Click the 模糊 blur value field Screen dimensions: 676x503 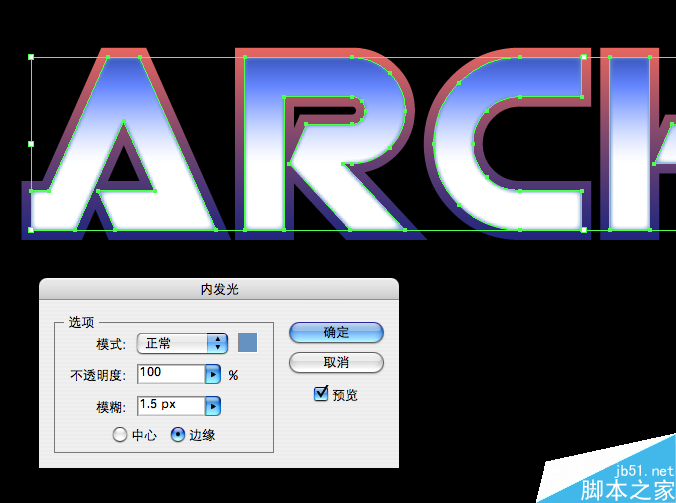pyautogui.click(x=171, y=406)
